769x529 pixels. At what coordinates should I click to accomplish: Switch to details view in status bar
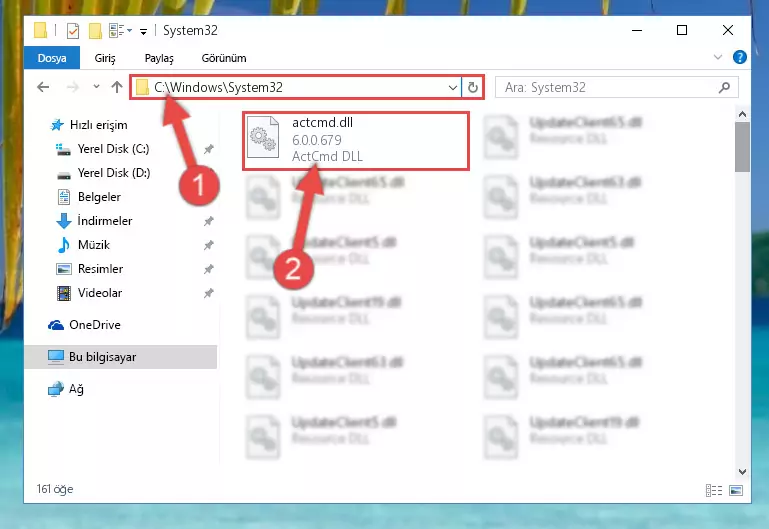[x=714, y=490]
